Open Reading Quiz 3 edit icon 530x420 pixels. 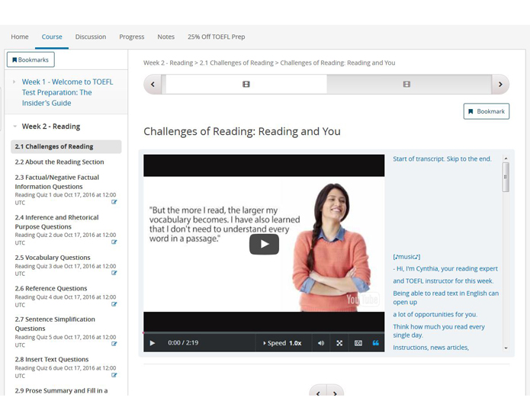pos(114,273)
